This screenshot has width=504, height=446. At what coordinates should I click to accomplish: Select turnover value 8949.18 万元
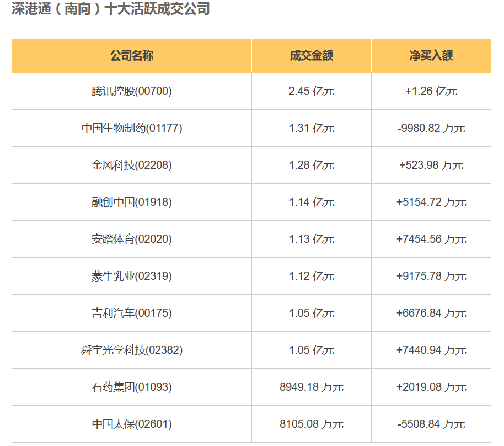click(x=312, y=387)
